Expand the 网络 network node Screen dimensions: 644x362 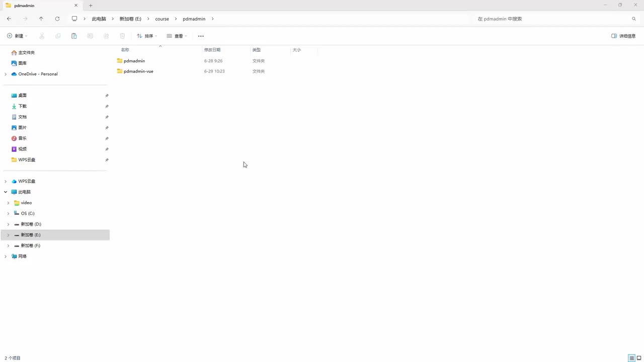pos(6,256)
